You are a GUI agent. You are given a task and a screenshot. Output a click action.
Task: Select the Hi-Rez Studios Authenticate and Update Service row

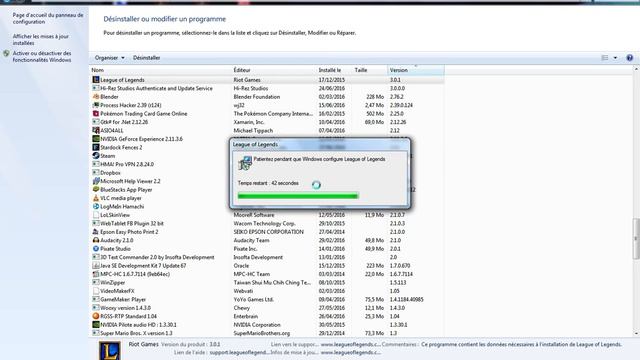[267, 88]
